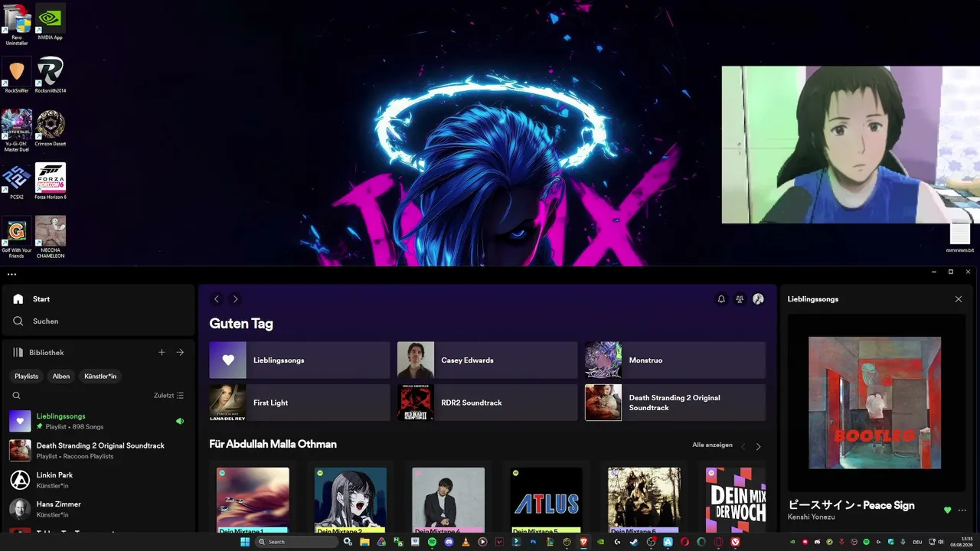Viewport: 980px width, 551px height.
Task: Open Hans Zimmer artist in library
Action: (x=98, y=509)
